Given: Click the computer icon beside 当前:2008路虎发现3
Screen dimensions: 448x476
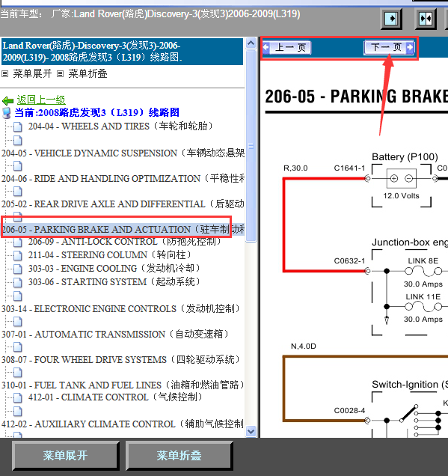Looking at the screenshot, I should tap(7, 112).
